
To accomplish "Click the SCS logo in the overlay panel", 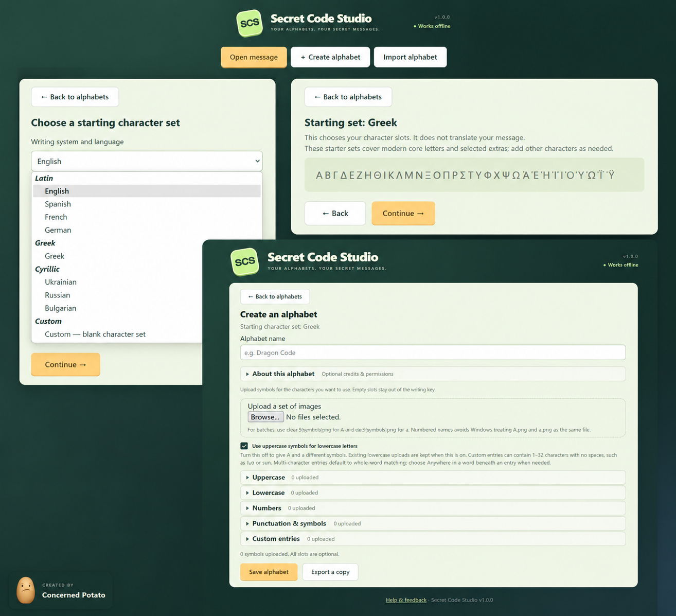I will pos(245,261).
